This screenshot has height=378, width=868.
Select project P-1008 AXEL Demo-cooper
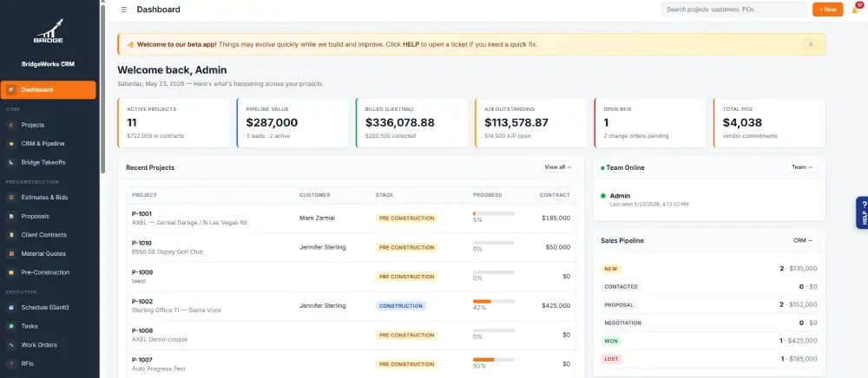(x=352, y=335)
